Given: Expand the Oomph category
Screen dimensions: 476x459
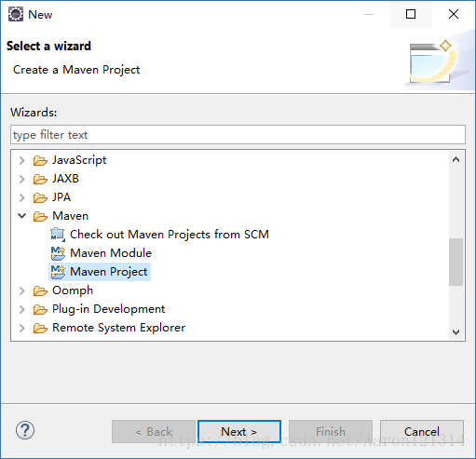Looking at the screenshot, I should 22,290.
